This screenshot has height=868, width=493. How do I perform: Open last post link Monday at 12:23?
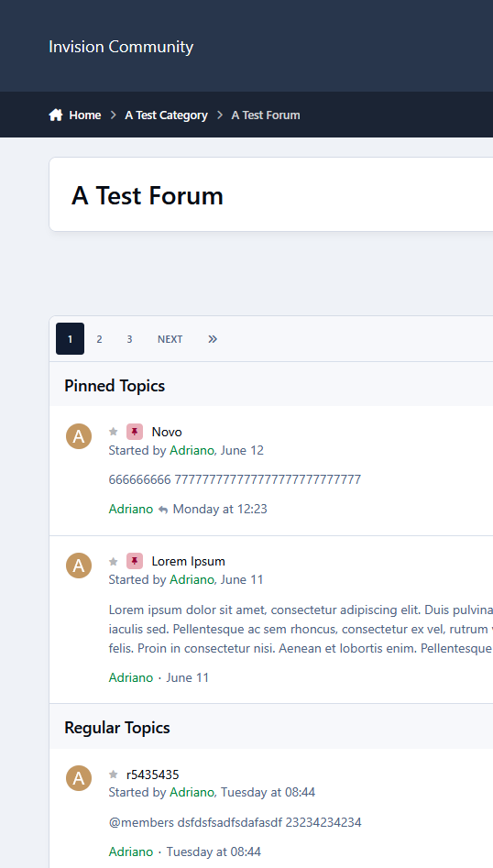click(x=220, y=510)
